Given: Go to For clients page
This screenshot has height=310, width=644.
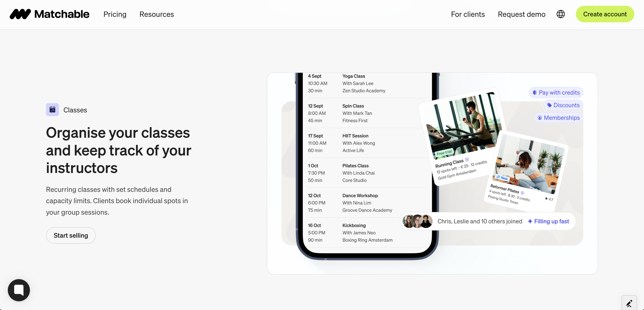Looking at the screenshot, I should click(468, 14).
